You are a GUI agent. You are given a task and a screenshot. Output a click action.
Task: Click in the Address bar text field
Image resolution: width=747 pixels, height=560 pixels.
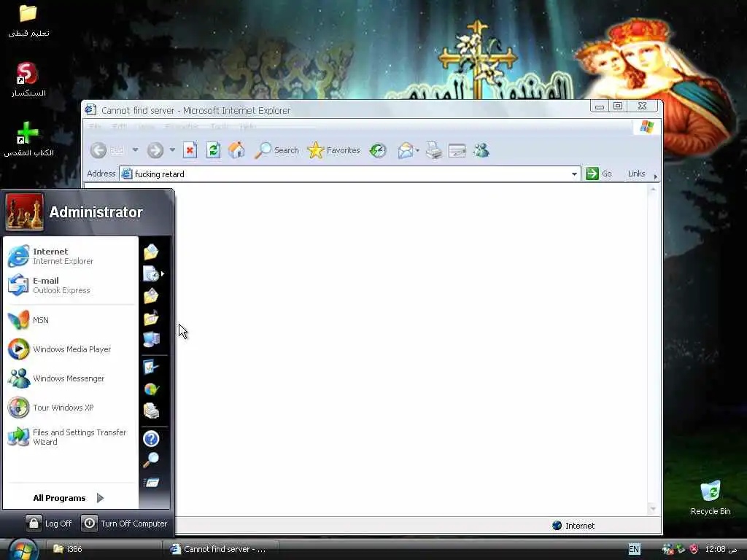pos(349,174)
